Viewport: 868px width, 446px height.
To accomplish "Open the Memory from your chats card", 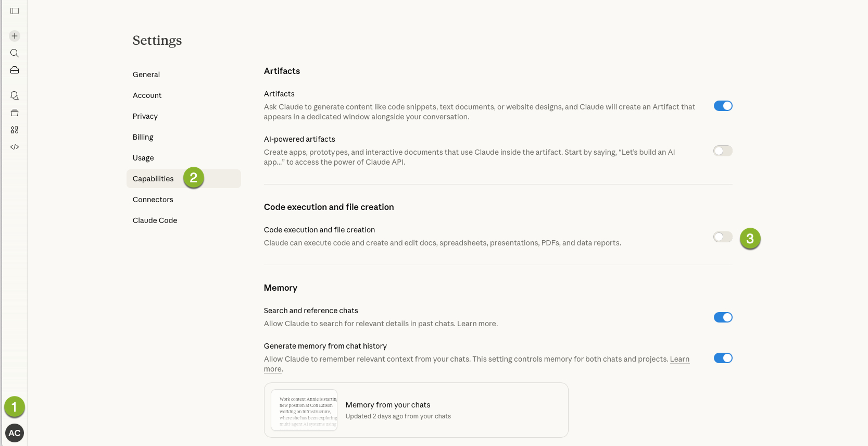I will [416, 410].
